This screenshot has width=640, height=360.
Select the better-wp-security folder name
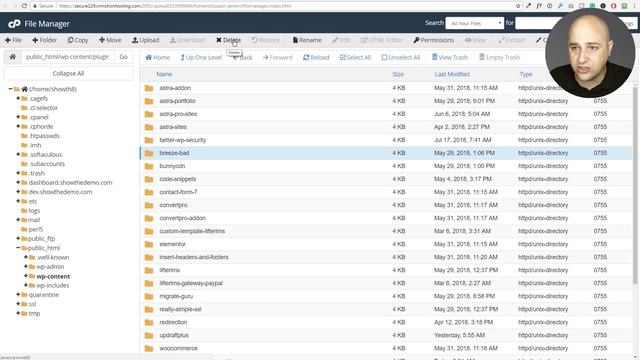(183, 140)
